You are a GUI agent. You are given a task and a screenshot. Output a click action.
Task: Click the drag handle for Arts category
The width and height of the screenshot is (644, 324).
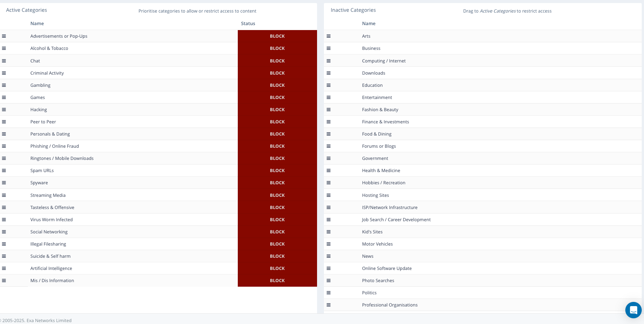328,36
